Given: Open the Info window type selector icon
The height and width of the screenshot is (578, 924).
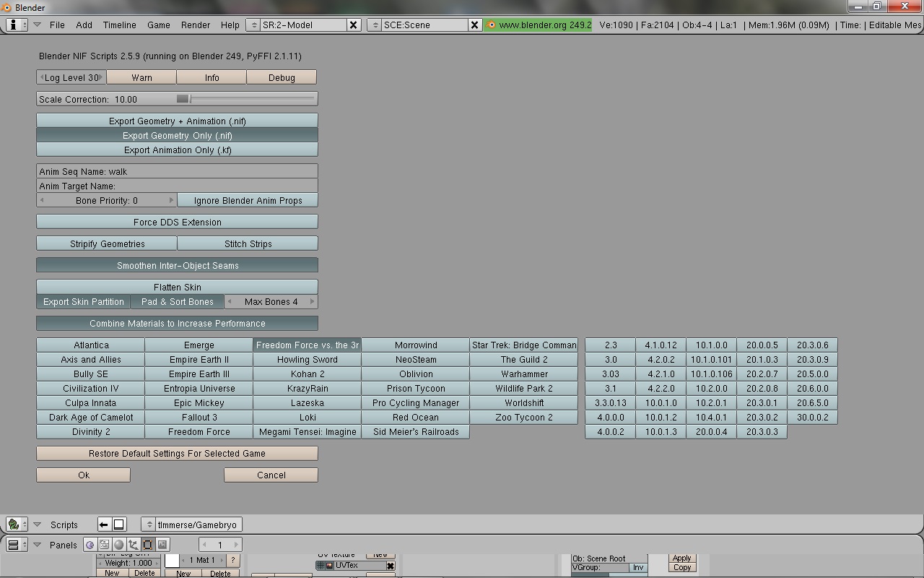Looking at the screenshot, I should coord(17,25).
